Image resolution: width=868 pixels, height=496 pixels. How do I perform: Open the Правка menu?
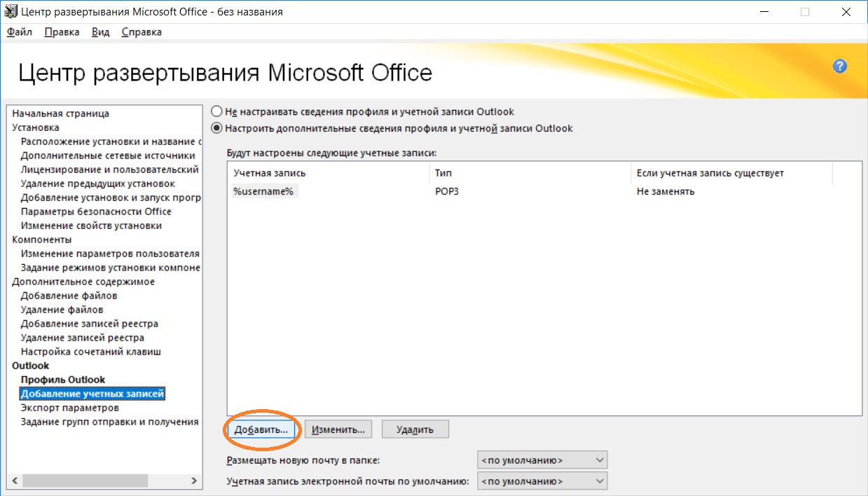click(x=62, y=32)
